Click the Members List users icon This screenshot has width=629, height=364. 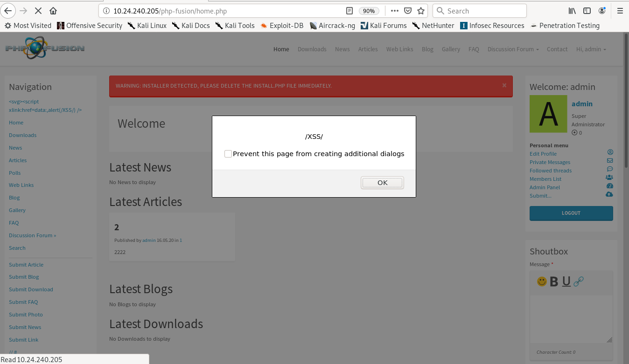tap(609, 178)
